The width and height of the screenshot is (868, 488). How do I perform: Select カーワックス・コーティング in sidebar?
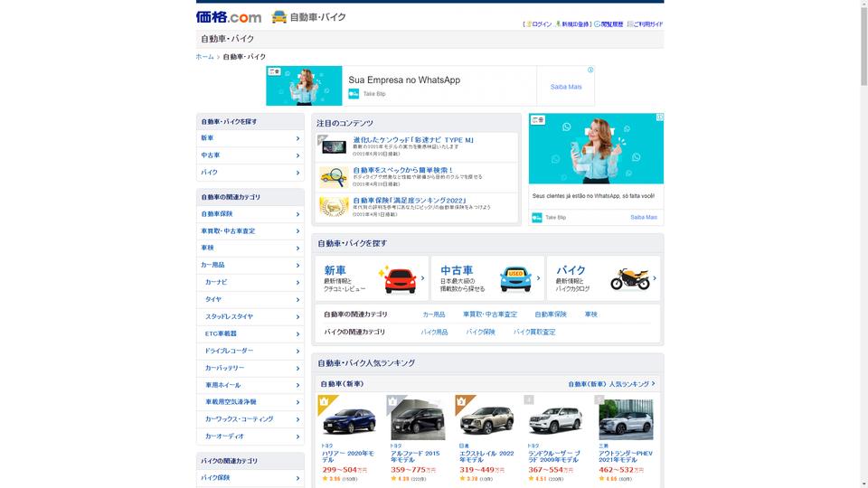click(250, 419)
